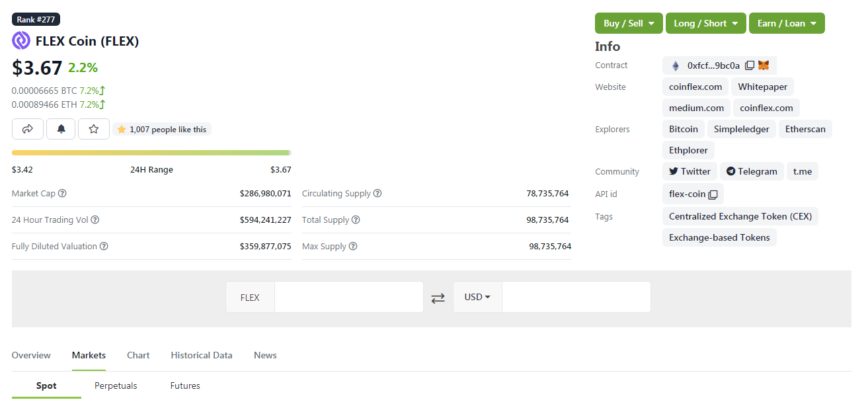Click the $3.42 24H low value
868x402 pixels.
(x=22, y=170)
